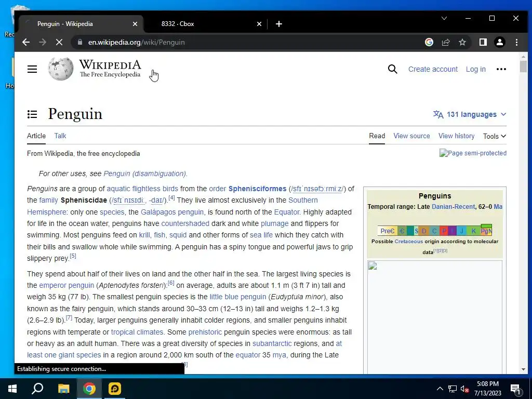Click the muted volume tray icon
Screen dimensions: 532x399
coord(464,389)
